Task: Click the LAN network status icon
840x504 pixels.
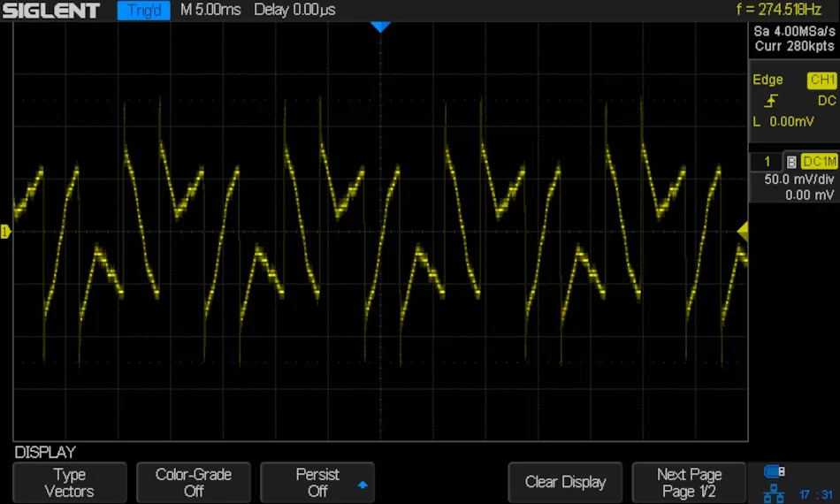Action: coord(773,493)
